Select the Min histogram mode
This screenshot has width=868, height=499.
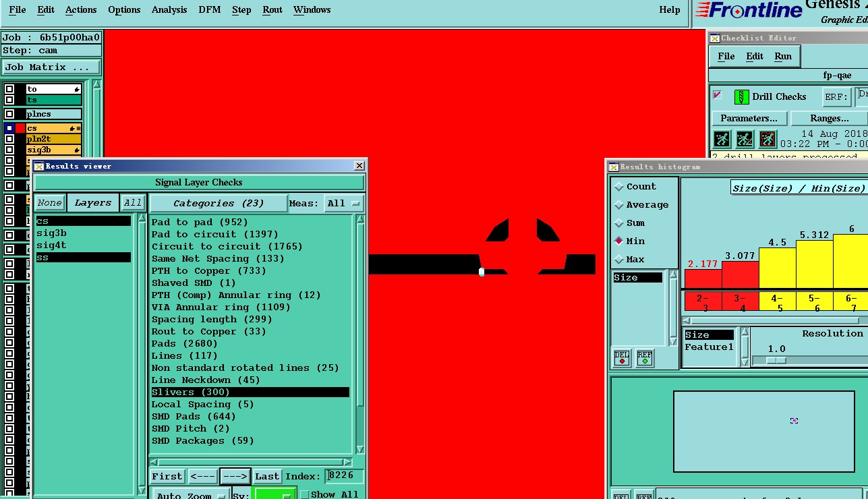click(x=619, y=241)
